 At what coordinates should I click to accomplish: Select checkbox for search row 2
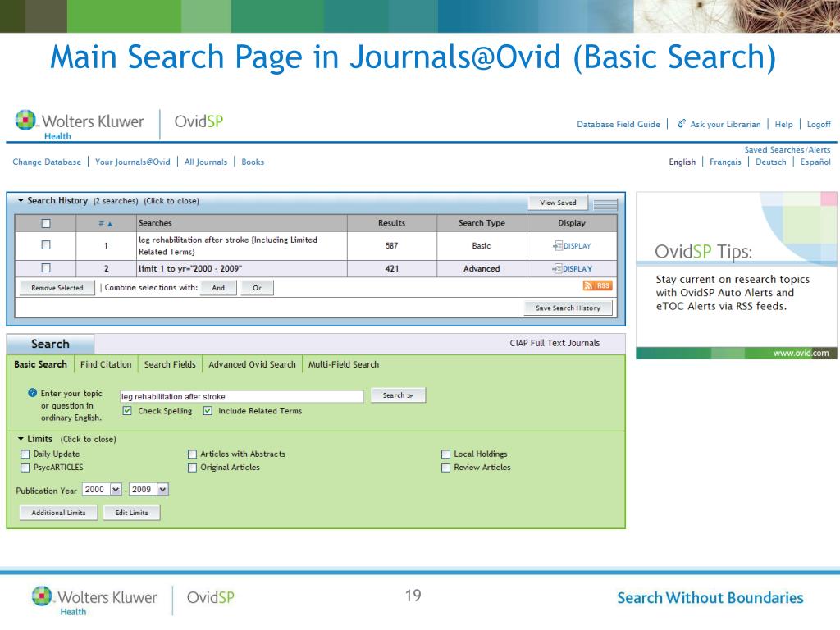point(46,268)
